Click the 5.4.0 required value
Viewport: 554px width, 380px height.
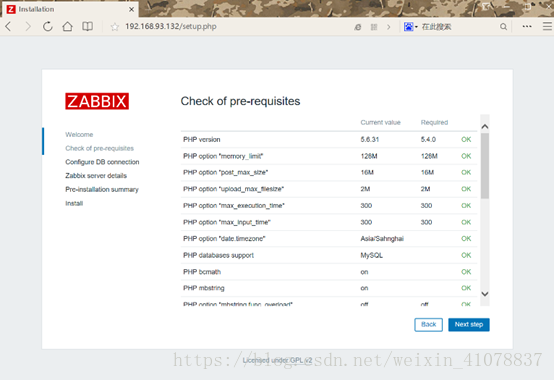(x=428, y=139)
